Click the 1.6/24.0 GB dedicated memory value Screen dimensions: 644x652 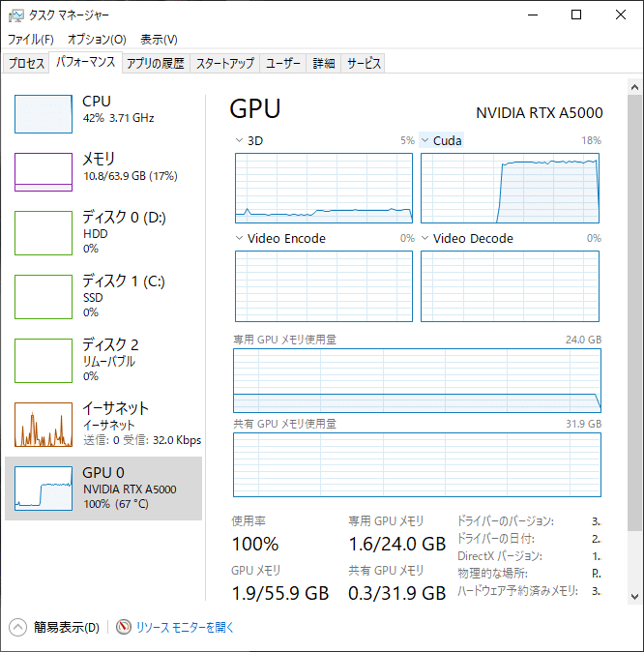click(x=397, y=544)
